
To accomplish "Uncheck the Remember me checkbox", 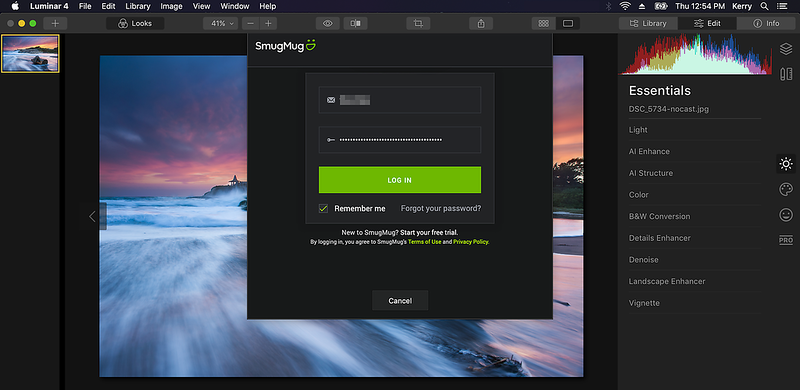I will [323, 208].
